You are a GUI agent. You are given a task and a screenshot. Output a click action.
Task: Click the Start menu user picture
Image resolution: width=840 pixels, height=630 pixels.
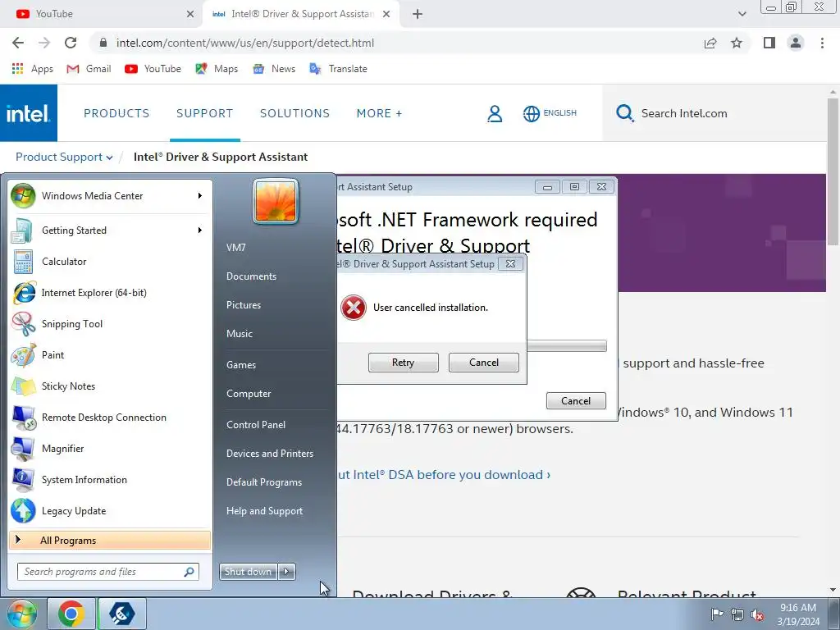click(x=276, y=201)
